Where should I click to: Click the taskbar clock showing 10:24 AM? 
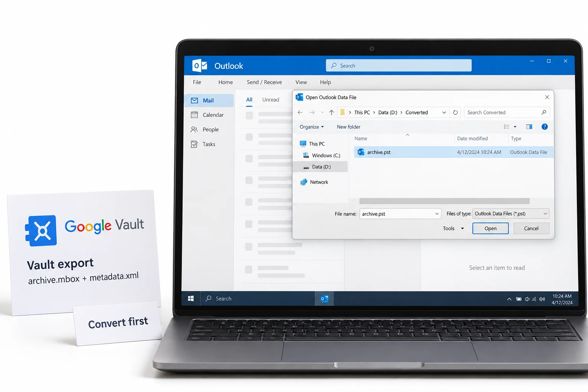[562, 299]
